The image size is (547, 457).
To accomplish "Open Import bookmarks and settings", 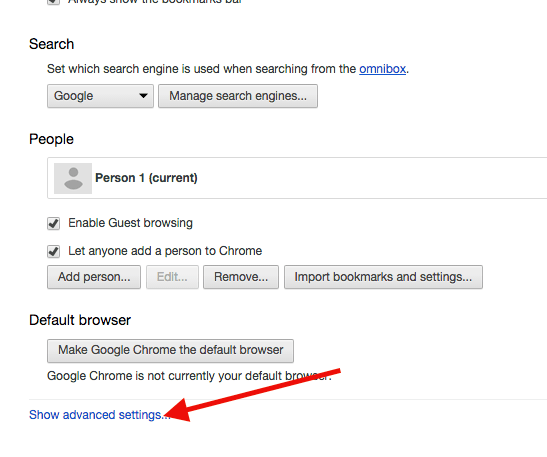I will tap(383, 277).
